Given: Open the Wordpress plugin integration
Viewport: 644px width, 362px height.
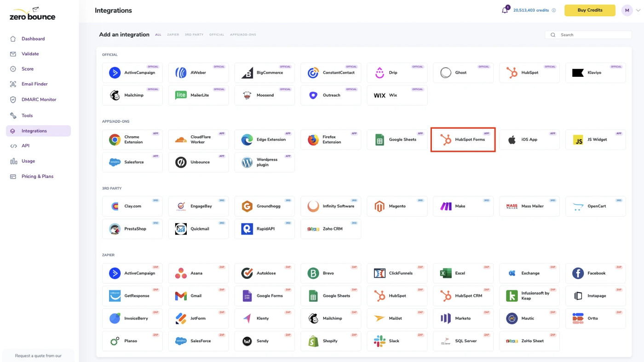Looking at the screenshot, I should tap(264, 162).
